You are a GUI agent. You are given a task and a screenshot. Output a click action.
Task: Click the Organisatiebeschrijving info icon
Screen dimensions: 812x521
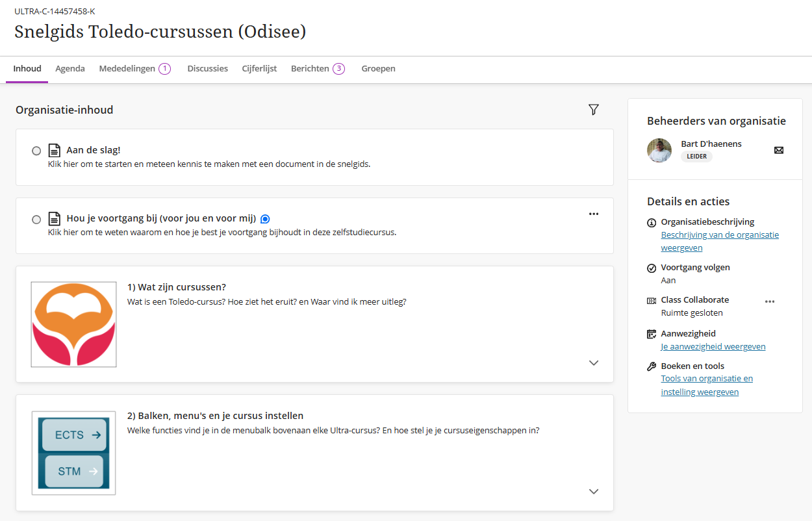[652, 223]
